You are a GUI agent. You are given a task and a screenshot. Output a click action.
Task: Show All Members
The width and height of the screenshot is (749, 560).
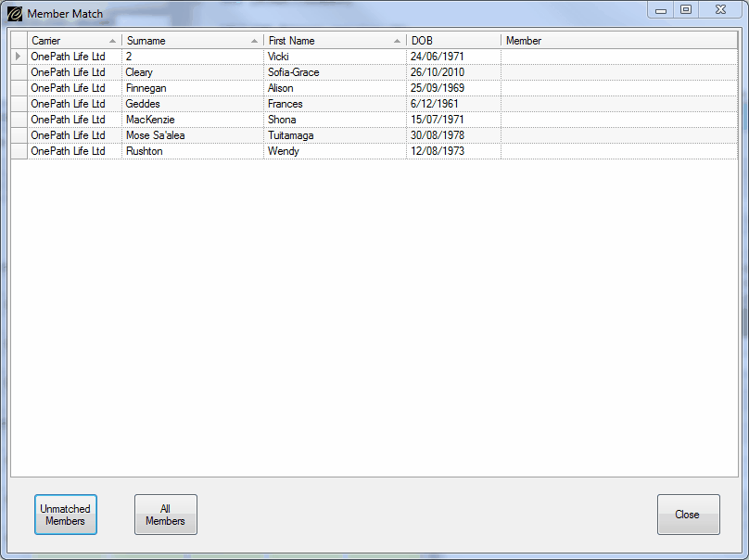(166, 515)
